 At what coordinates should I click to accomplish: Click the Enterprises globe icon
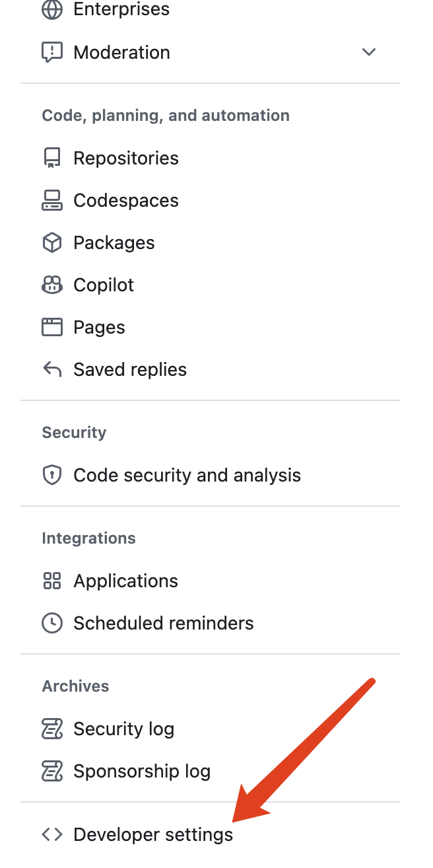52,9
